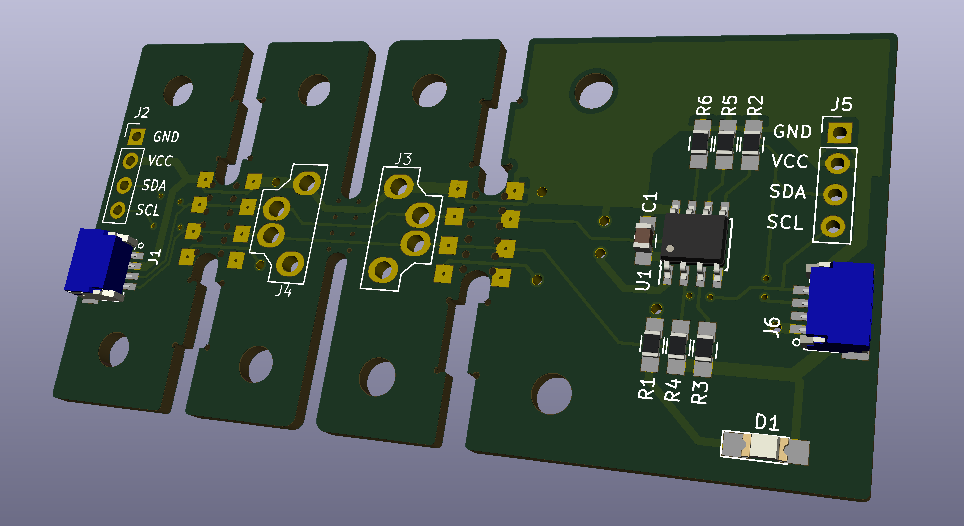Select the D1 LED component
Image resolution: width=964 pixels, height=526 pixels.
point(765,447)
